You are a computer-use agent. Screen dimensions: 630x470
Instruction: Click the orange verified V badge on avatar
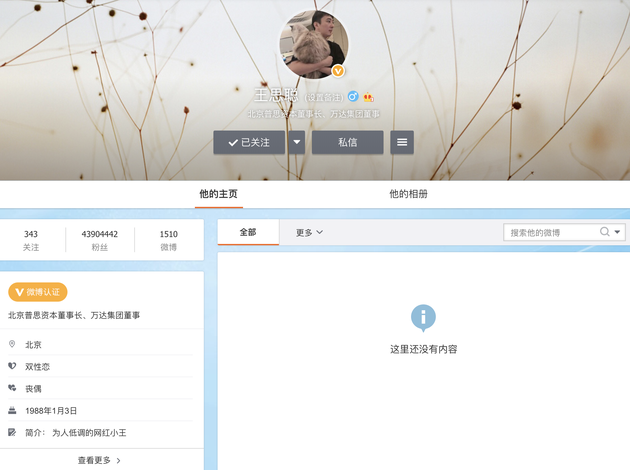[x=338, y=71]
